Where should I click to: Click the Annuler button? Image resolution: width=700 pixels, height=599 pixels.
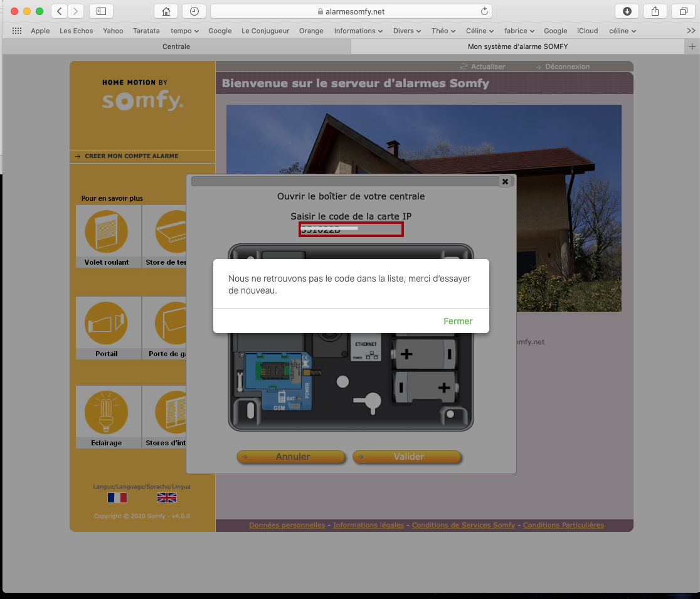pyautogui.click(x=291, y=457)
